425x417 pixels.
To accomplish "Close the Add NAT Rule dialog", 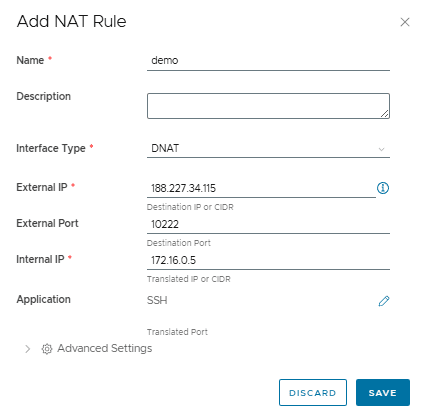I will (x=405, y=22).
